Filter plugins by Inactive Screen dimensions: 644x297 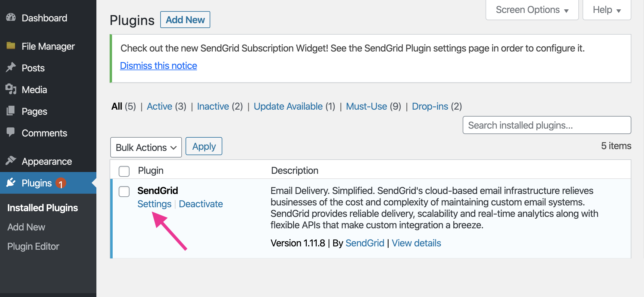click(213, 106)
